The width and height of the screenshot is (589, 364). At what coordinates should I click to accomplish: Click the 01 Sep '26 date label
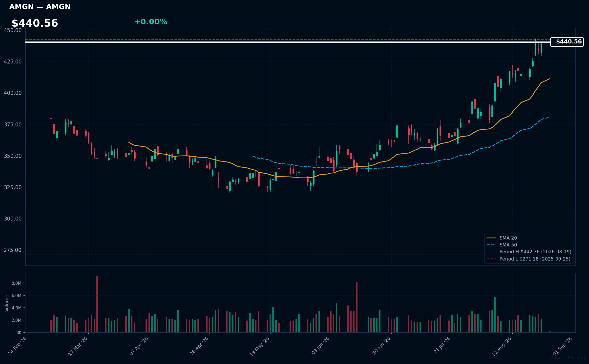point(563,346)
